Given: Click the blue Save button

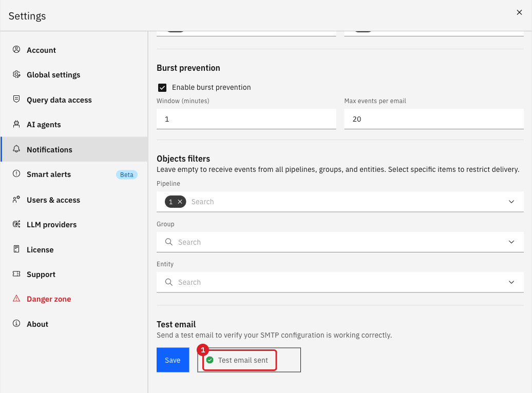Looking at the screenshot, I should click(173, 360).
